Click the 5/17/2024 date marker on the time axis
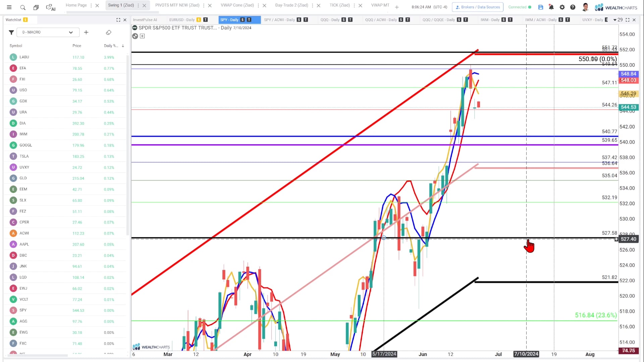This screenshot has width=644, height=362. [384, 354]
